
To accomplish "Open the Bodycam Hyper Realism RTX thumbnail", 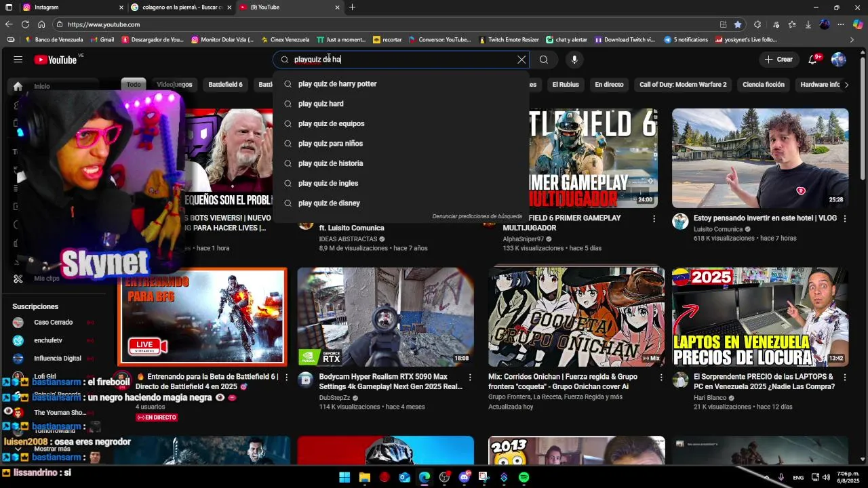I will (385, 317).
